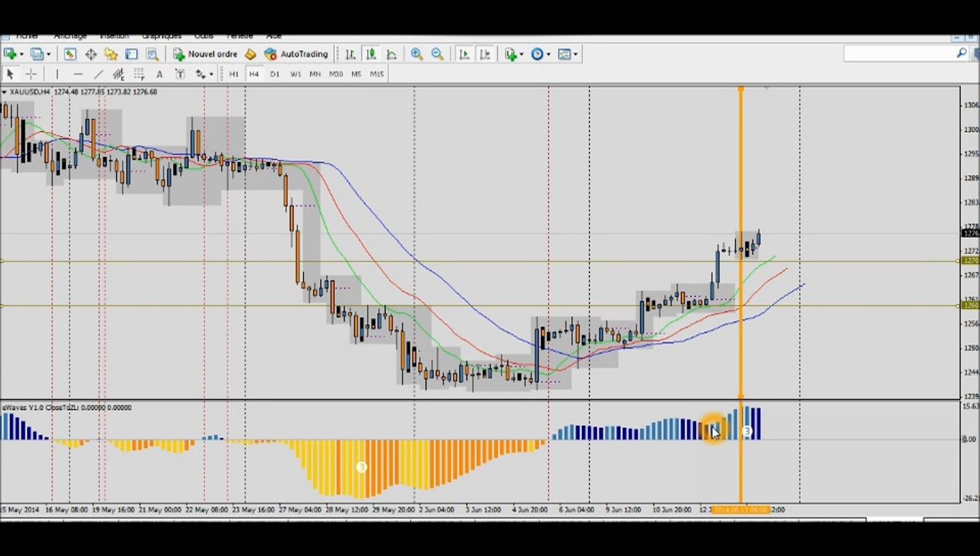
Task: Select the Fibonacci retracement tool
Action: (139, 74)
